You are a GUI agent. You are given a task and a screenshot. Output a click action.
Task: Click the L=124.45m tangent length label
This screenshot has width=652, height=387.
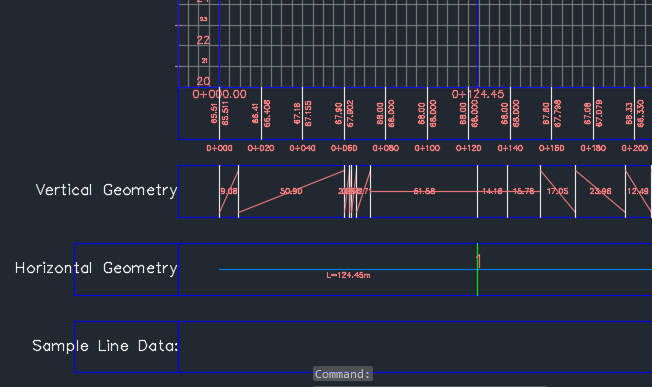(x=348, y=275)
